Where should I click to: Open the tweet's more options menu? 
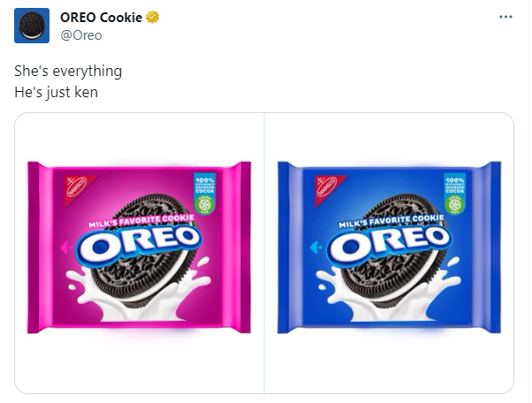505,17
